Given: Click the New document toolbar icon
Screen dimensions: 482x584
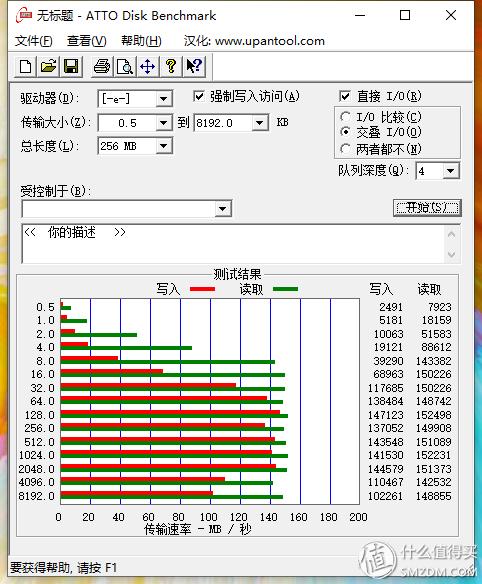Looking at the screenshot, I should click(25, 67).
